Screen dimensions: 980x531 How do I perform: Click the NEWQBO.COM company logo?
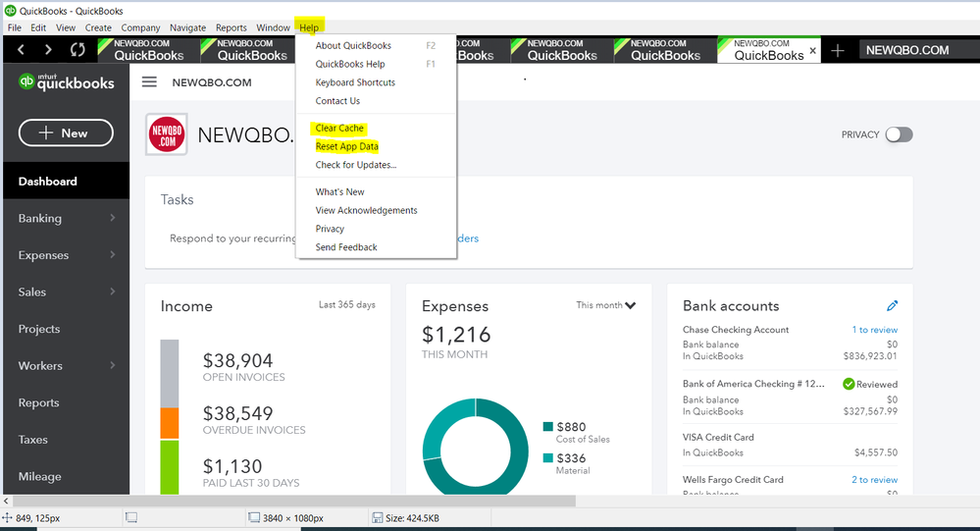tap(167, 134)
